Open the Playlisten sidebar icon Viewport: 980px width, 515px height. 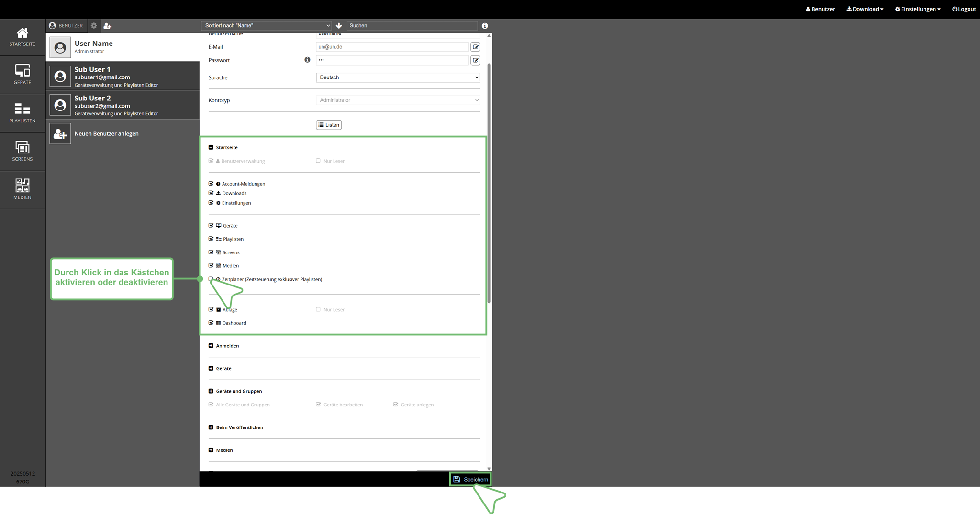pos(22,113)
